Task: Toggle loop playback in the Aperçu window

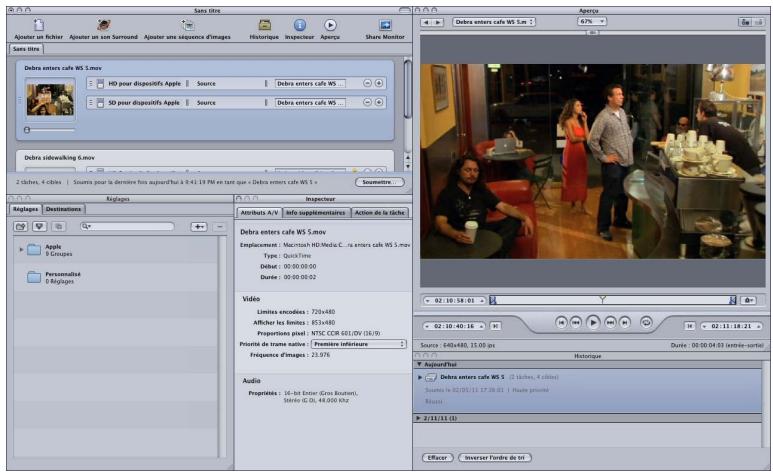Action: pyautogui.click(x=646, y=322)
